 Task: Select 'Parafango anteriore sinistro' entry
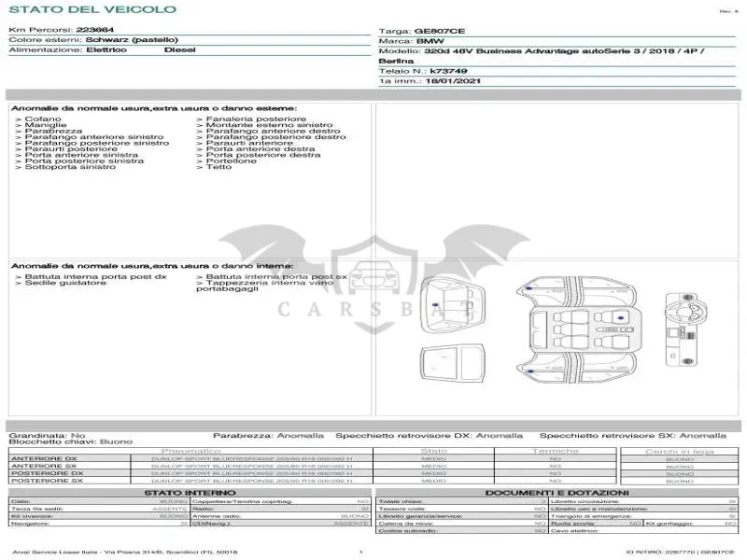click(94, 136)
